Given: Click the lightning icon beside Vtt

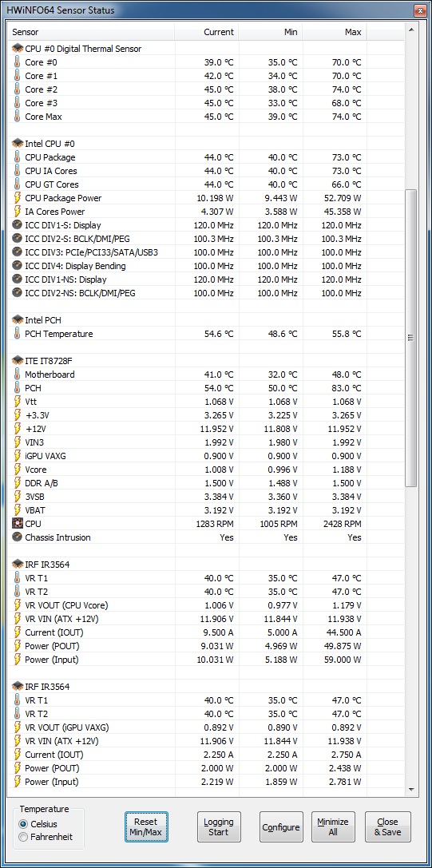Looking at the screenshot, I should click(18, 402).
